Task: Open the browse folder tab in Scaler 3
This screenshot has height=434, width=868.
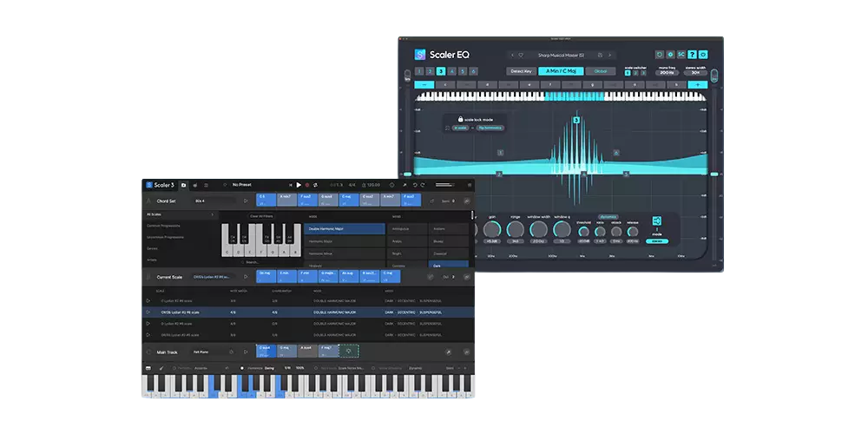Action: (184, 185)
